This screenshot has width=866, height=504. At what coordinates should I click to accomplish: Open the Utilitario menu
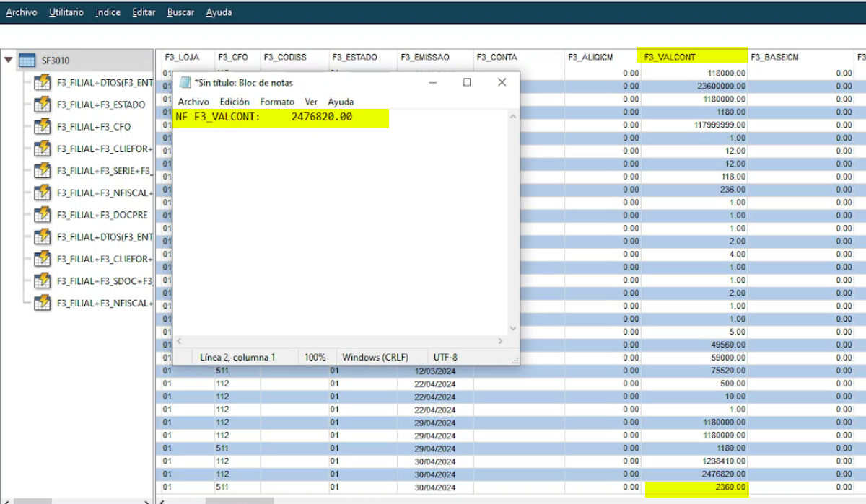pyautogui.click(x=66, y=12)
